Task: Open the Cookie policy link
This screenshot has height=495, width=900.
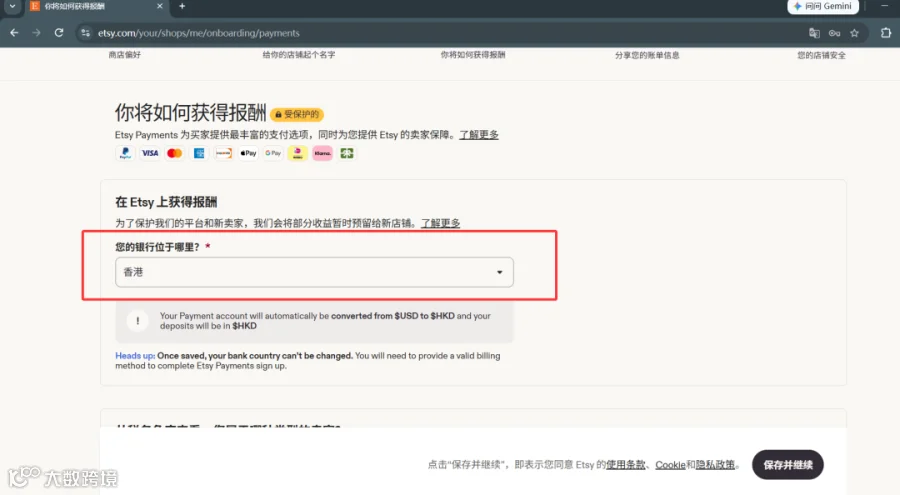Action: point(670,465)
